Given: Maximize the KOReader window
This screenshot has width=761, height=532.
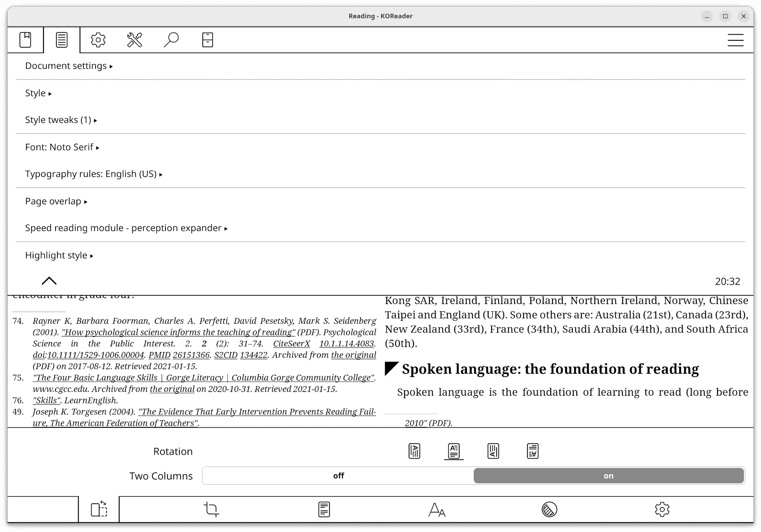Looking at the screenshot, I should pyautogui.click(x=725, y=16).
